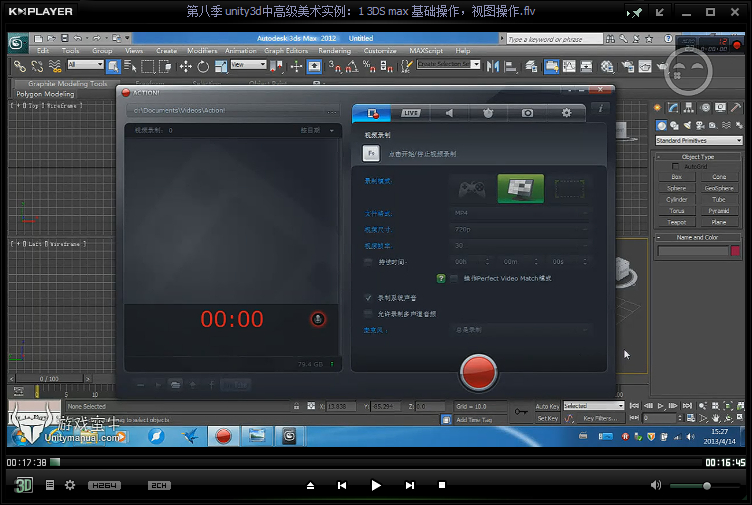Select the Move tool in 3ds Max toolbar
Image resolution: width=752 pixels, height=505 pixels.
tap(185, 66)
